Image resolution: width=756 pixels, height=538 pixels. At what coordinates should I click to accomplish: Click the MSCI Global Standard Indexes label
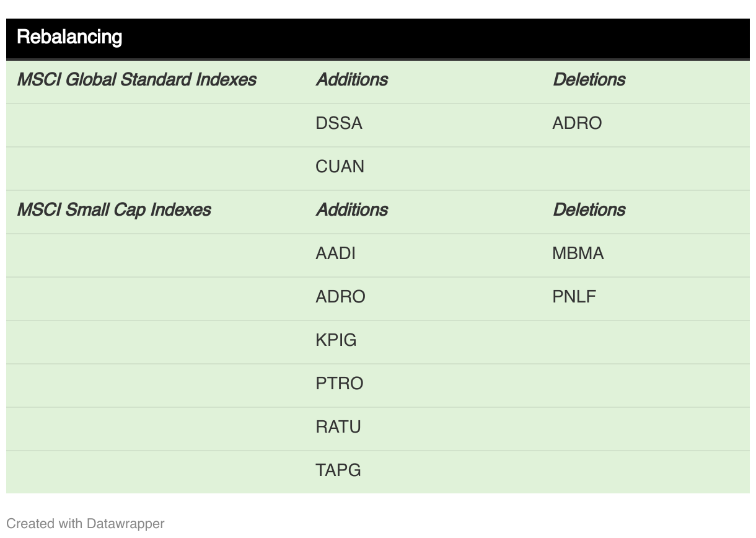[136, 80]
